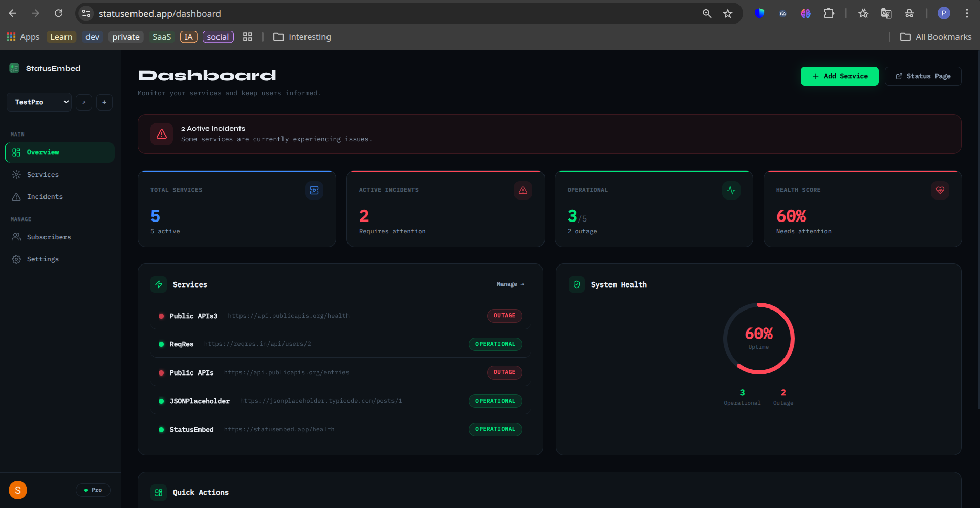The image size is (980, 508).
Task: Open the private bookmark folder
Action: pos(126,37)
